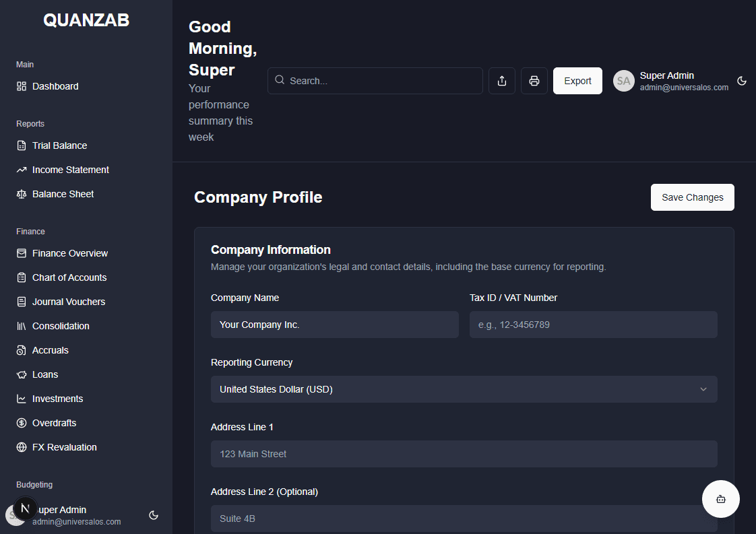Click admin@universalos.com in sidebar footer
The width and height of the screenshot is (756, 534).
(77, 522)
